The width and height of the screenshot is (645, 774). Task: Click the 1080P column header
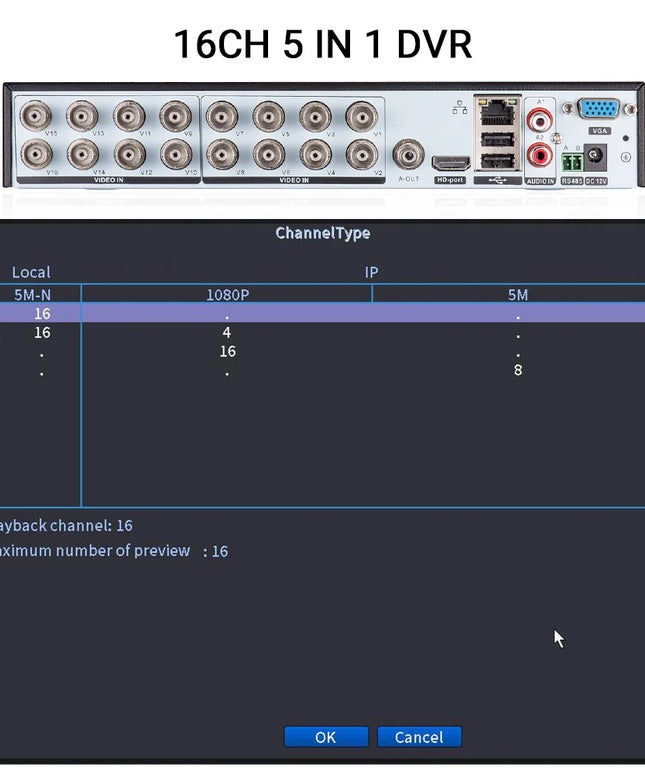coord(227,294)
